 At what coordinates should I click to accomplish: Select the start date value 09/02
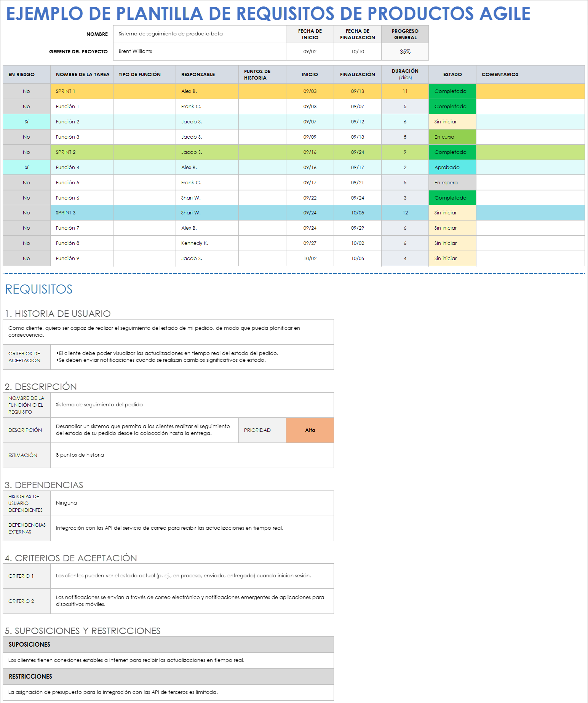tap(310, 51)
